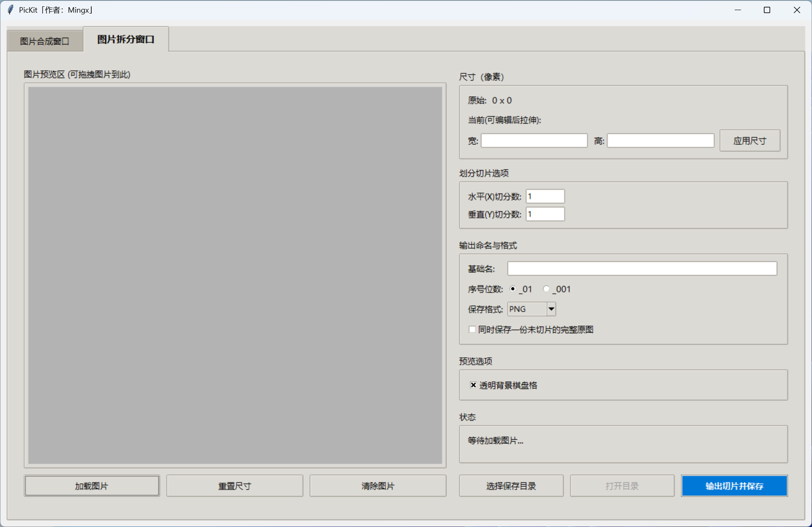The height and width of the screenshot is (527, 812).
Task: Click the 加载图片 button
Action: click(x=92, y=486)
